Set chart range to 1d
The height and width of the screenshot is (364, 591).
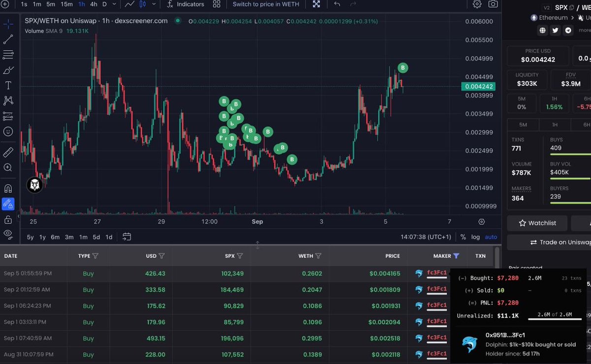109,237
